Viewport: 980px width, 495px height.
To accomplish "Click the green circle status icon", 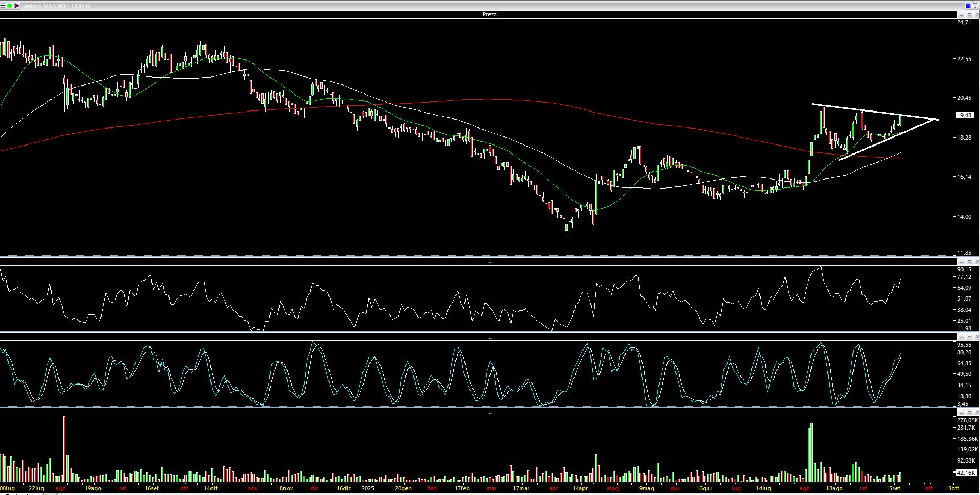I will click(10, 6).
